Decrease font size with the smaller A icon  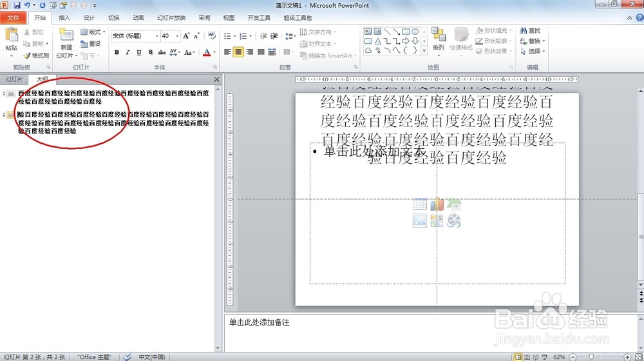[196, 36]
